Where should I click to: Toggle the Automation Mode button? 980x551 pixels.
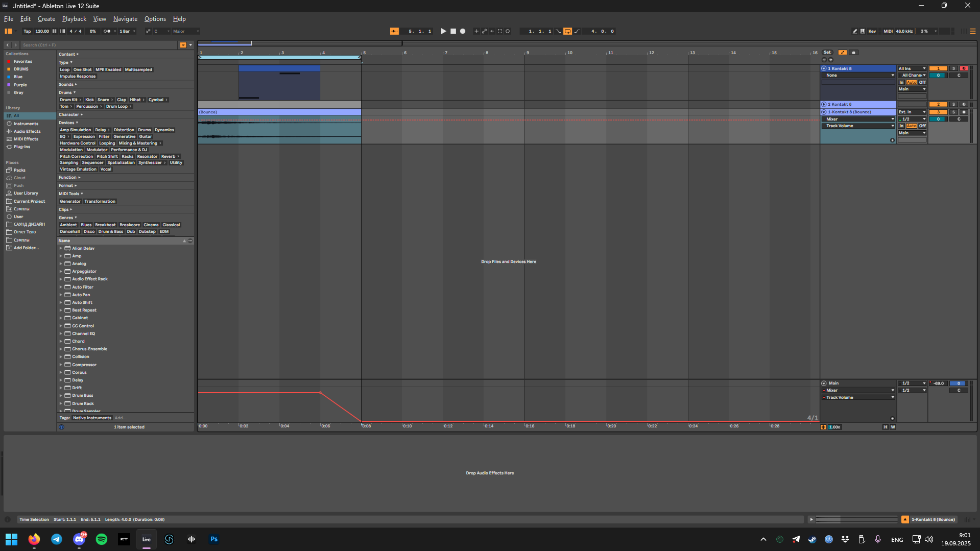tap(842, 53)
